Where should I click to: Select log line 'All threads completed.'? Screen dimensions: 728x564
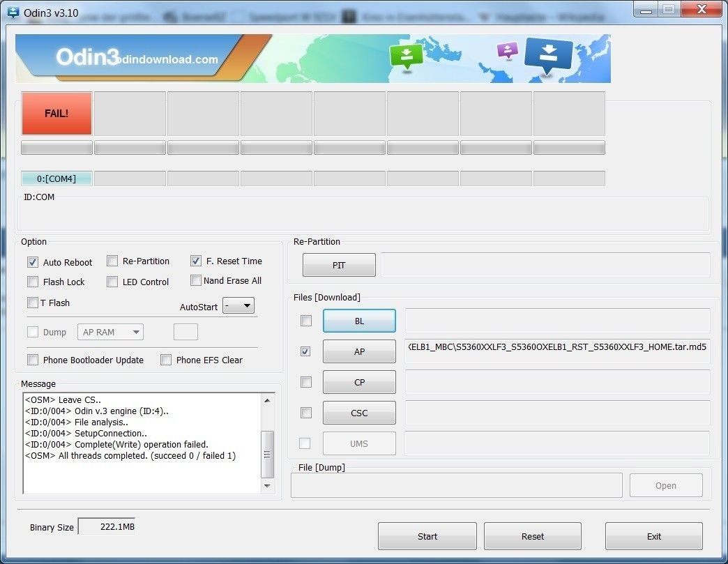130,455
